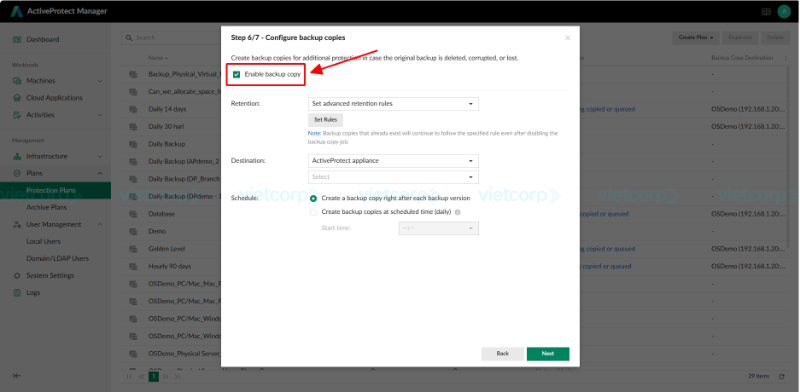Collapse the sidebar with bottom-left arrow icon
Image resolution: width=800 pixels, height=392 pixels.
click(x=17, y=376)
